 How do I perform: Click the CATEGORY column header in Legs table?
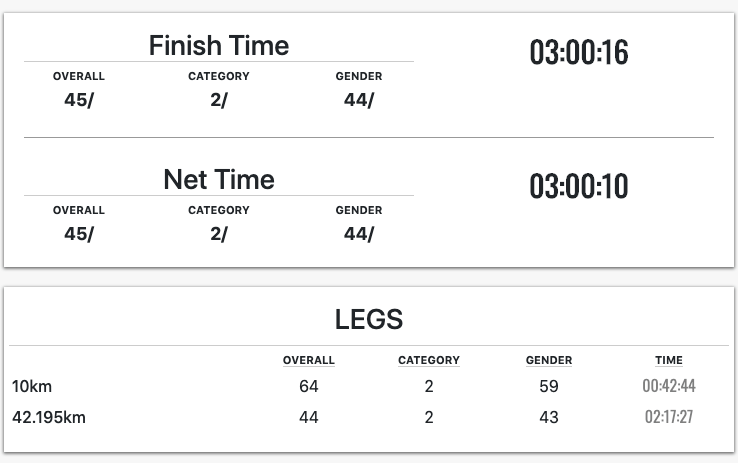tap(429, 360)
